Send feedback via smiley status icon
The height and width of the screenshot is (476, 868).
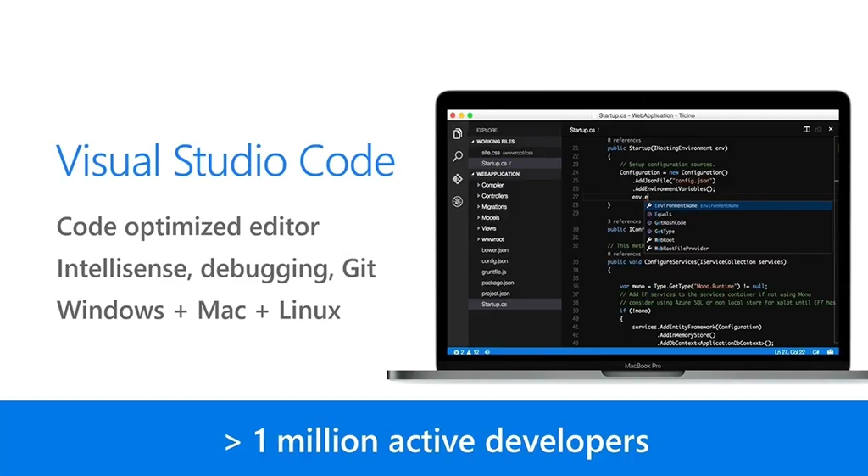point(831,352)
